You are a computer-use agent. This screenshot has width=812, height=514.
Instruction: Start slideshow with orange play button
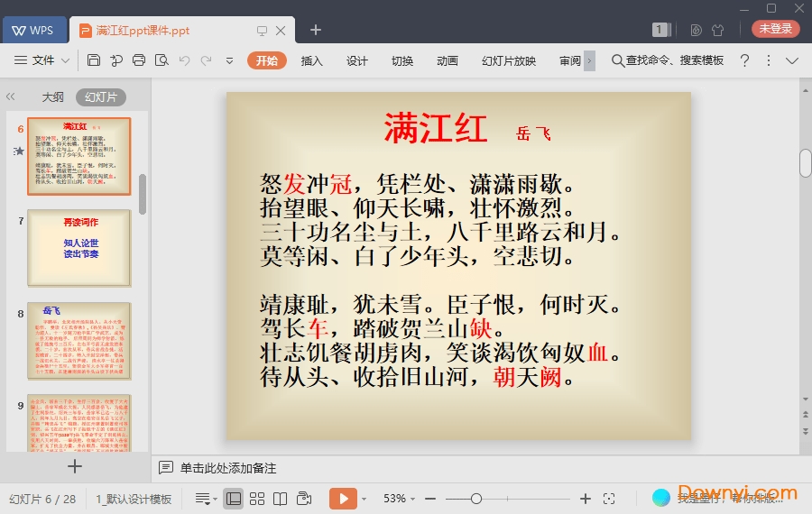[x=343, y=499]
